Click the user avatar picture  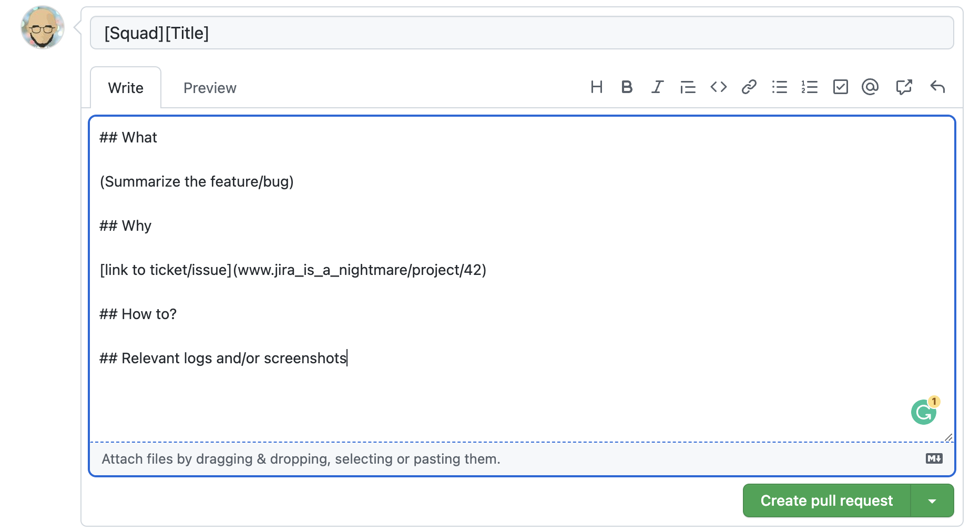43,27
